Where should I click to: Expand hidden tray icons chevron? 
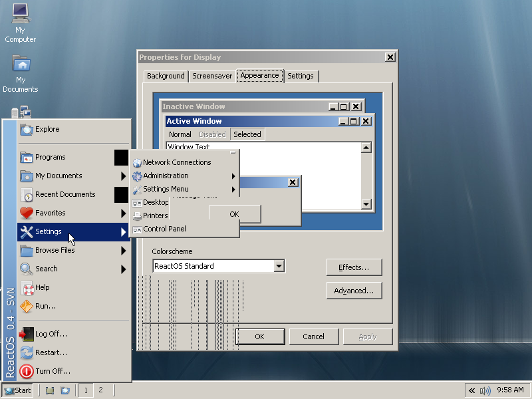(x=471, y=390)
